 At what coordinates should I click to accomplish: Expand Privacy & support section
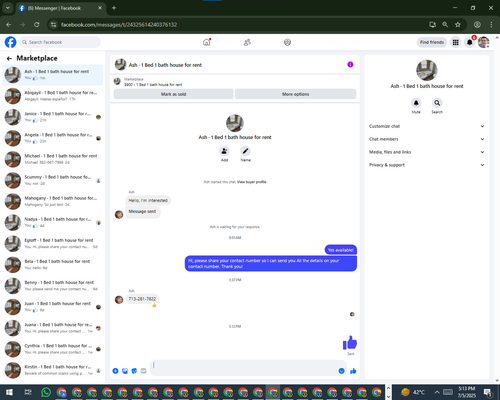click(x=426, y=165)
